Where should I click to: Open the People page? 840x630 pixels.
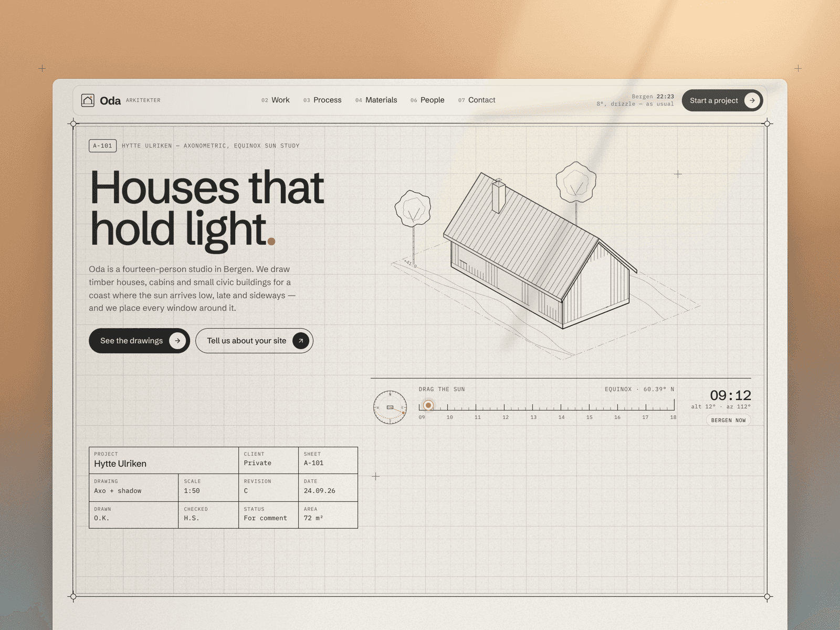pos(427,100)
